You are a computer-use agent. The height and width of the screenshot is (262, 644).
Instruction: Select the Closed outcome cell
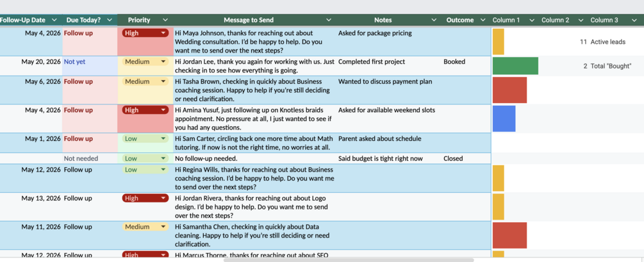tap(466, 158)
